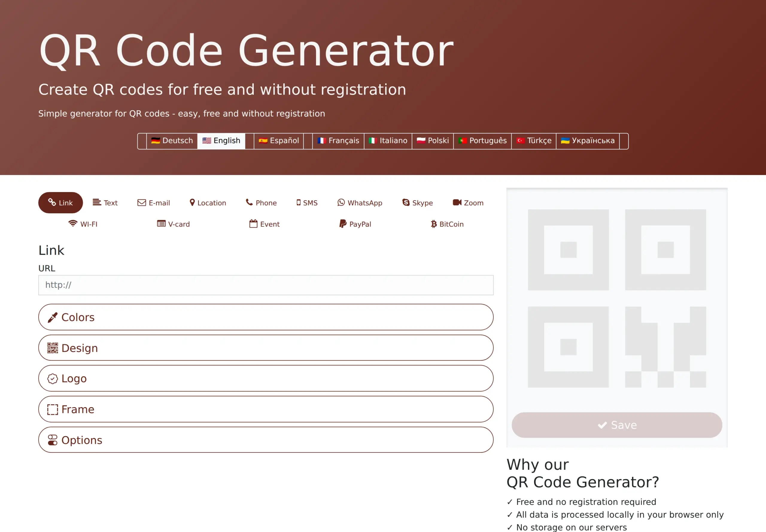The image size is (766, 532).
Task: Click the Design QR pattern icon
Action: (53, 348)
